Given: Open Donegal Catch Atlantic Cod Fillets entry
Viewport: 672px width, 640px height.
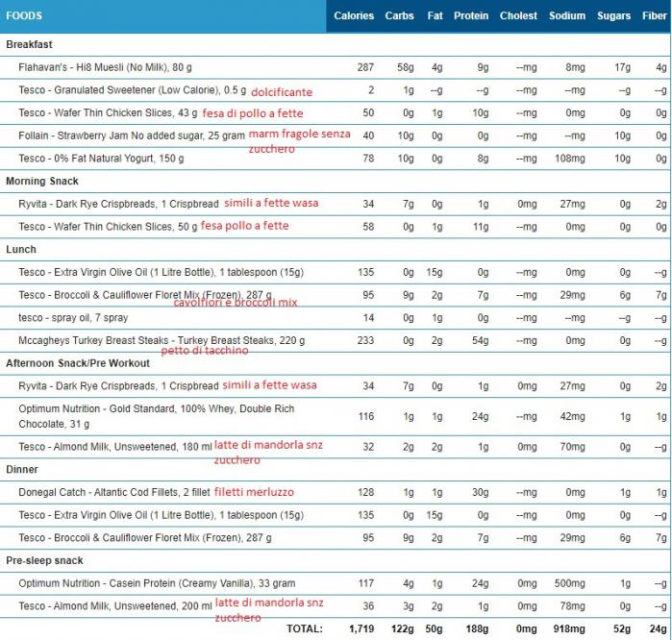Looking at the screenshot, I should (112, 492).
